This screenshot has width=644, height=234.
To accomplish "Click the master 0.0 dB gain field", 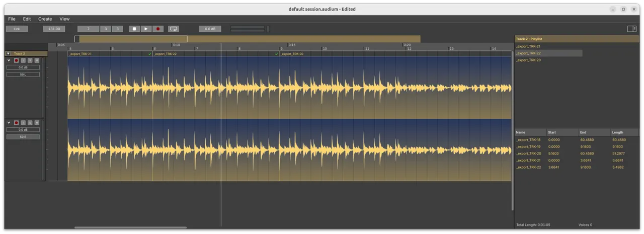I will pos(210,29).
